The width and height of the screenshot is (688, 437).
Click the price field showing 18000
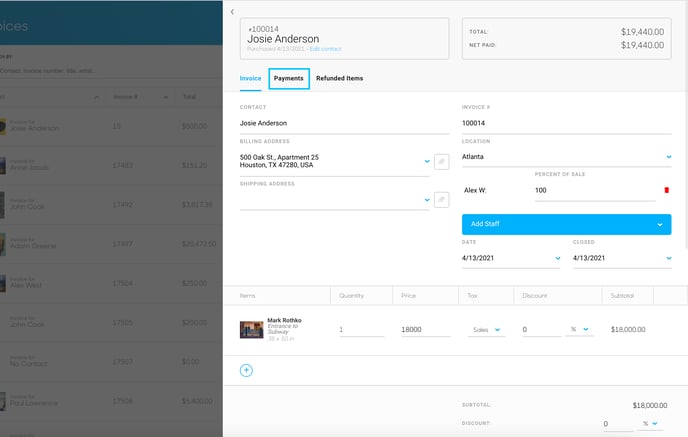[x=426, y=330]
